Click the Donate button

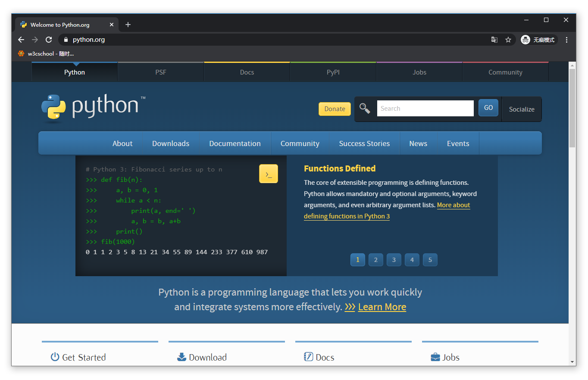click(x=335, y=109)
